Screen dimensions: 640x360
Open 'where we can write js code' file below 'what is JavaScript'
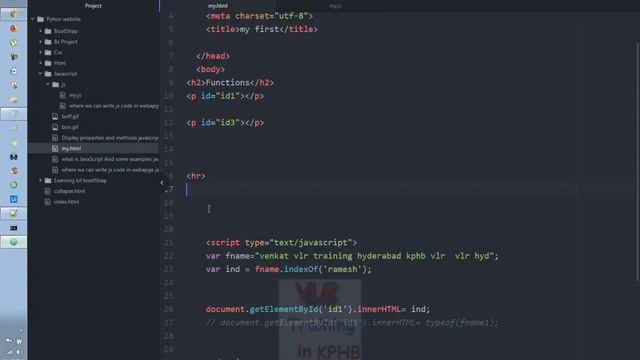[x=110, y=170]
